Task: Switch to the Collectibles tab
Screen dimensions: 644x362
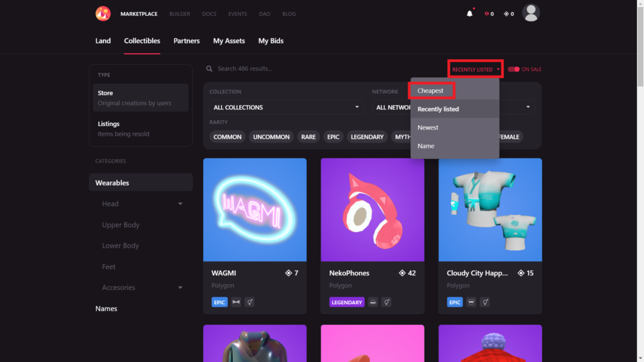Action: click(142, 41)
